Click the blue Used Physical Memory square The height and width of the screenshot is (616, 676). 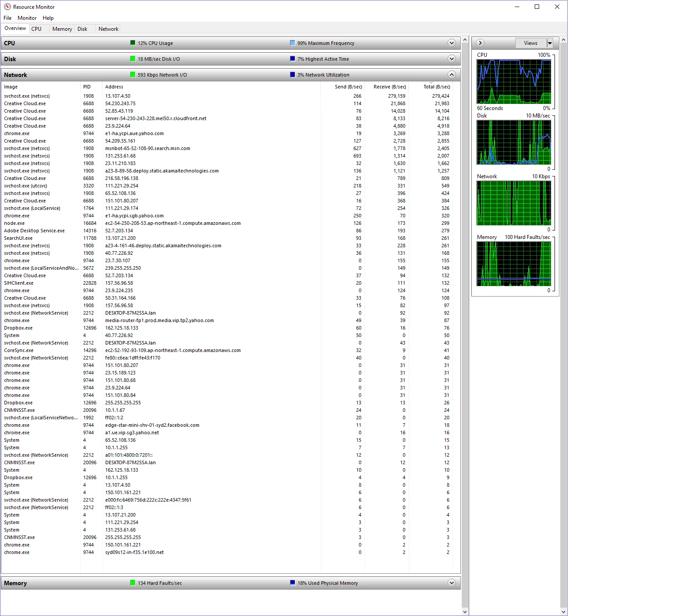click(x=293, y=583)
